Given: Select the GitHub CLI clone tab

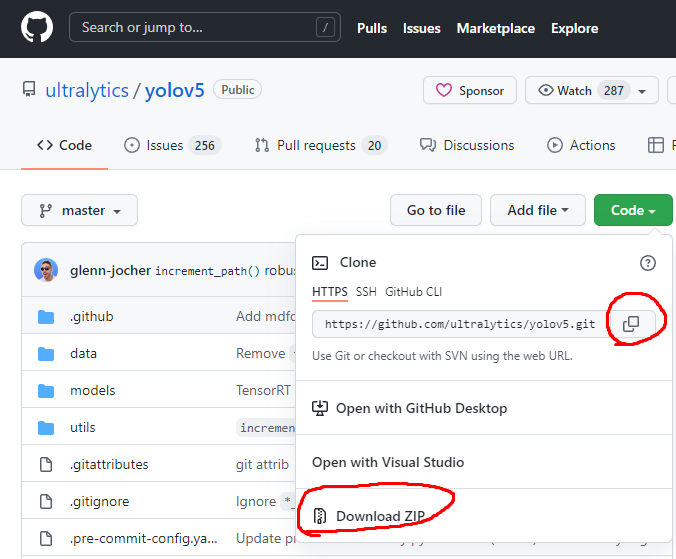Looking at the screenshot, I should pos(413,292).
